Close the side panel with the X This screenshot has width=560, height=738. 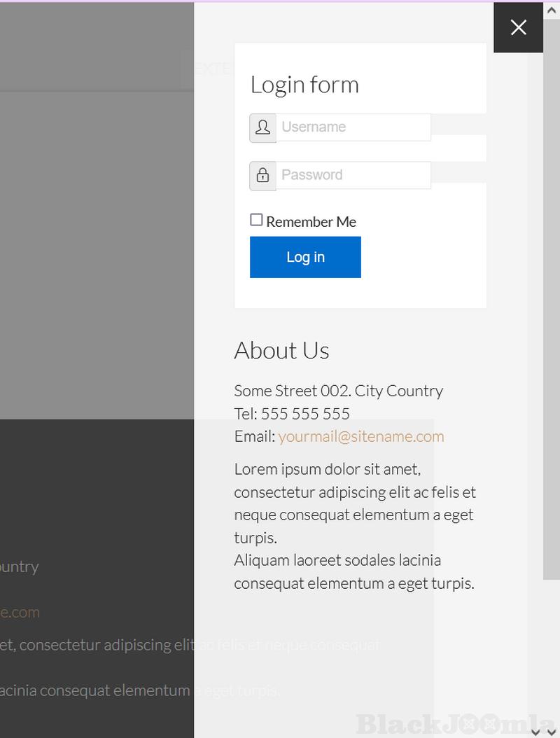click(518, 27)
